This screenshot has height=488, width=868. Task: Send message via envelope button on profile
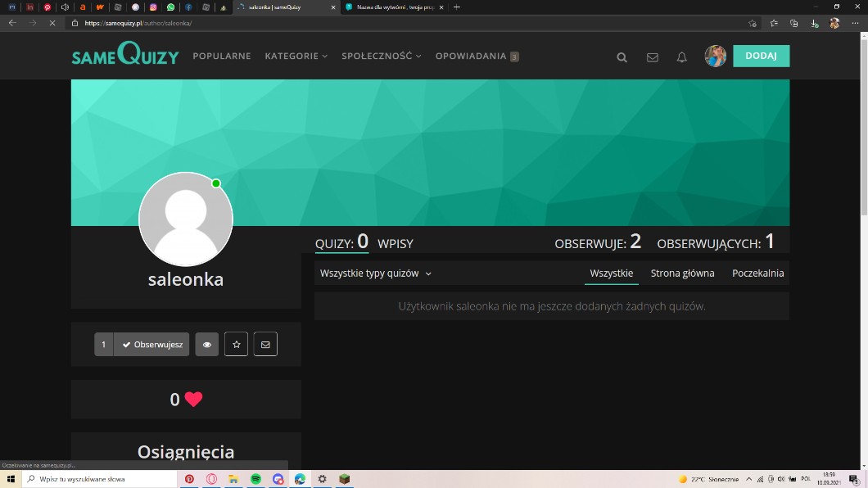tap(265, 345)
